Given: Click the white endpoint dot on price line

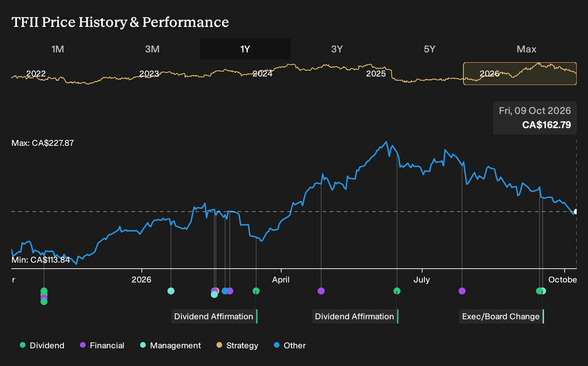Looking at the screenshot, I should click(576, 212).
